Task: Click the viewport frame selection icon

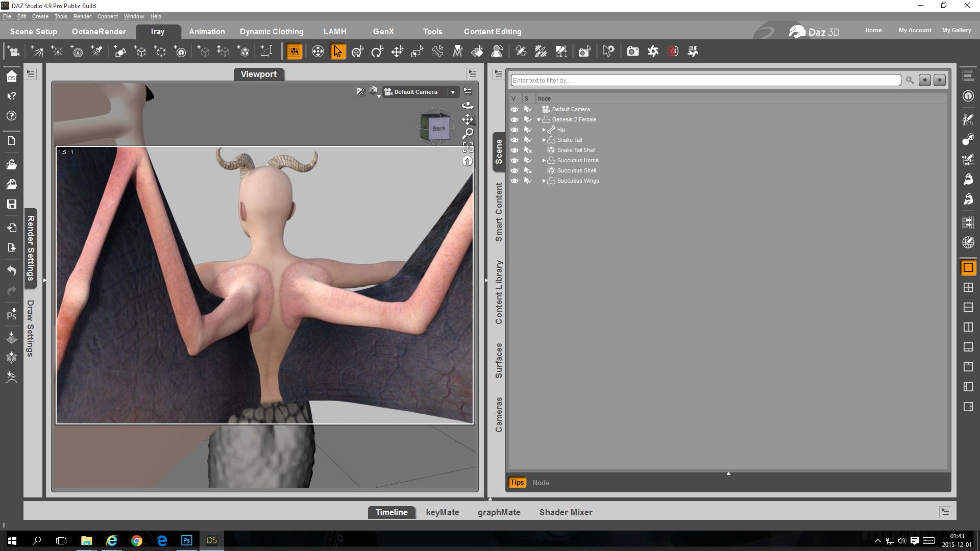Action: tap(468, 147)
